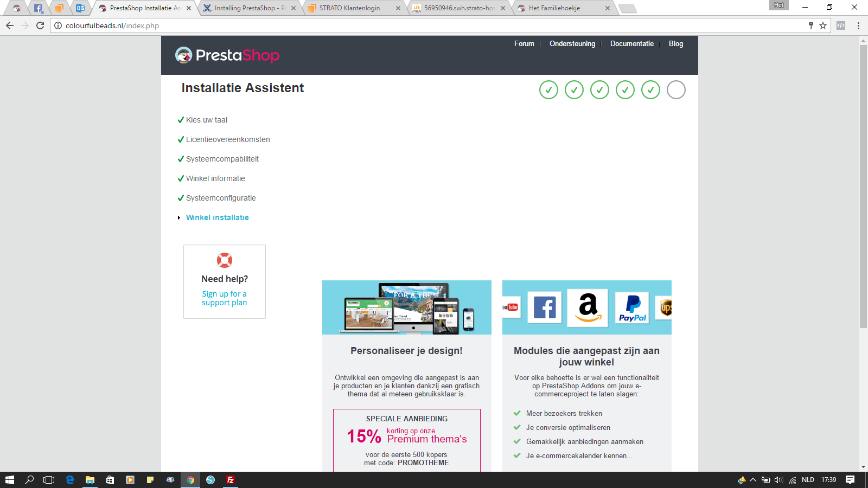
Task: Click the NLD language indicator in taskbar
Action: coord(808,480)
